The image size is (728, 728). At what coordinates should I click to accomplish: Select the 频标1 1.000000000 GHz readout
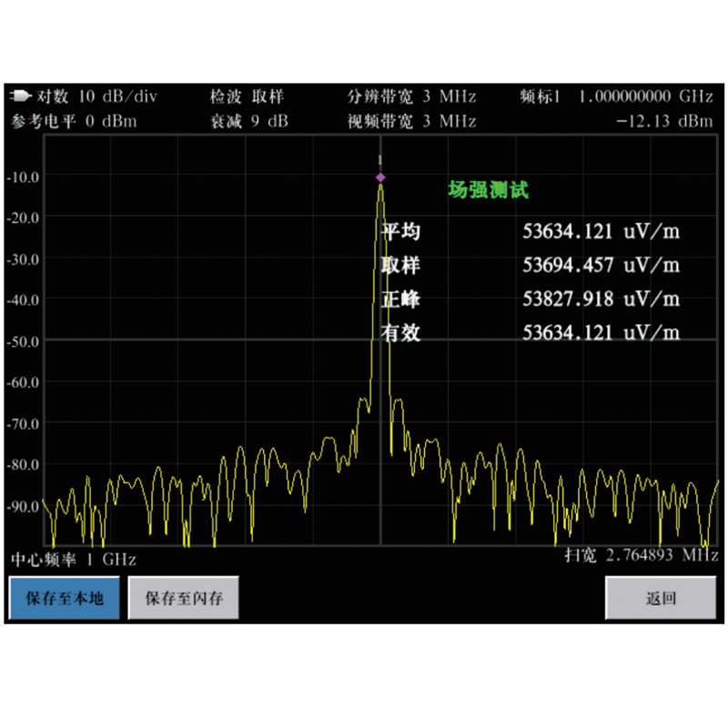click(616, 96)
